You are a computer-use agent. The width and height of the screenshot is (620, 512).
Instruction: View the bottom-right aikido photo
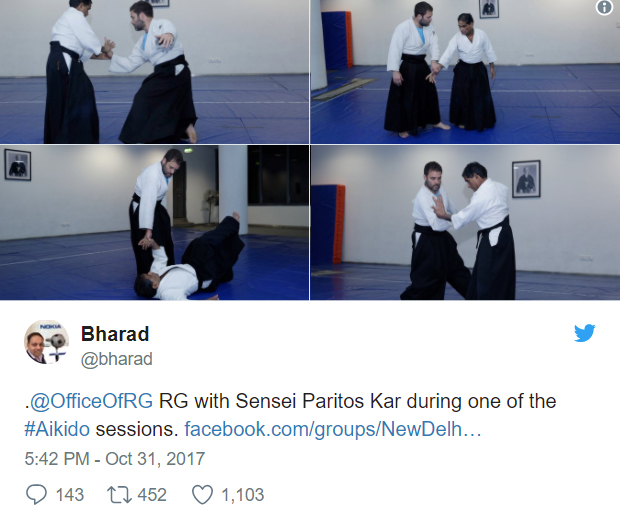tap(465, 223)
